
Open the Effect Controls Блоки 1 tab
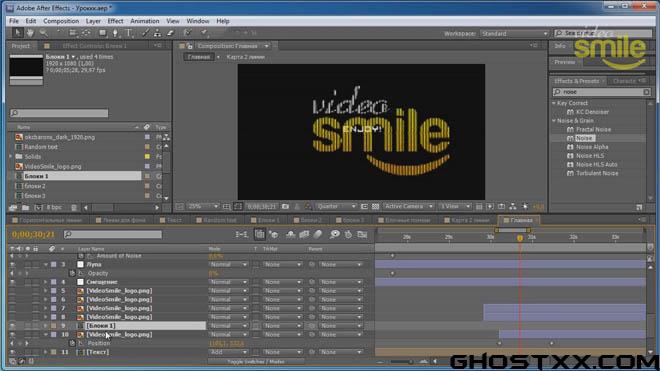tap(94, 45)
